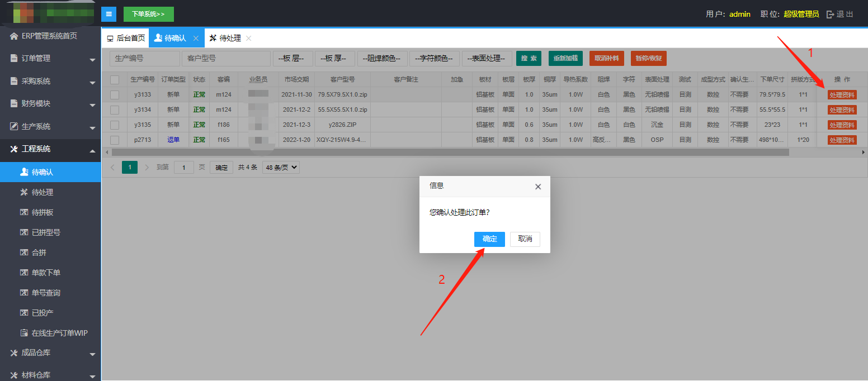Toggle the select-all checkbox in table header

(x=115, y=80)
